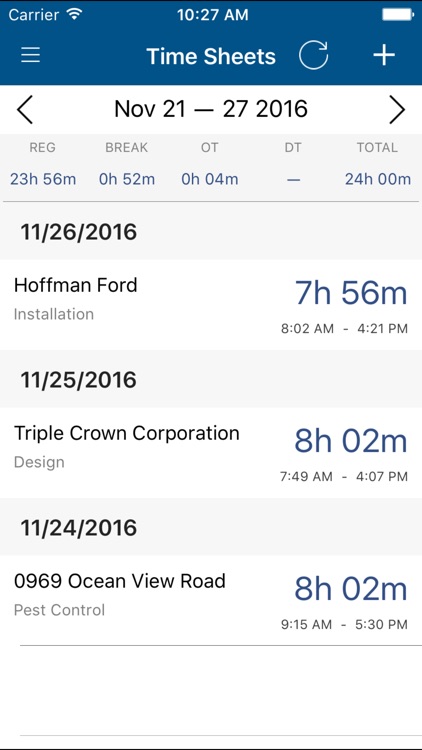Select the Nov 21 — 27 2016 date range
422x750 pixels.
tap(211, 109)
